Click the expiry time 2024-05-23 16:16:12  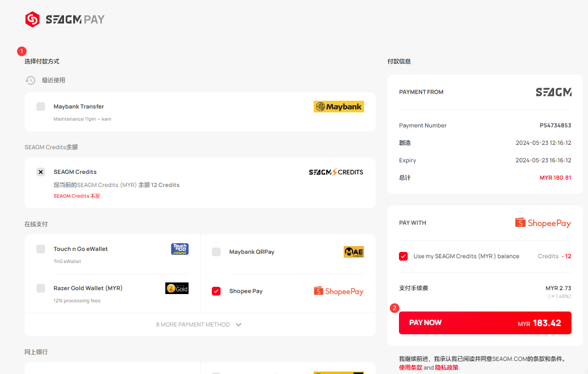pos(543,160)
